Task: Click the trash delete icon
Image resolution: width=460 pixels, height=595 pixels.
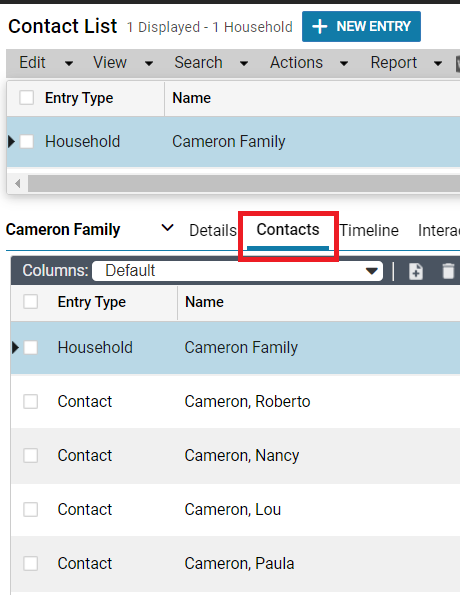Action: point(448,271)
